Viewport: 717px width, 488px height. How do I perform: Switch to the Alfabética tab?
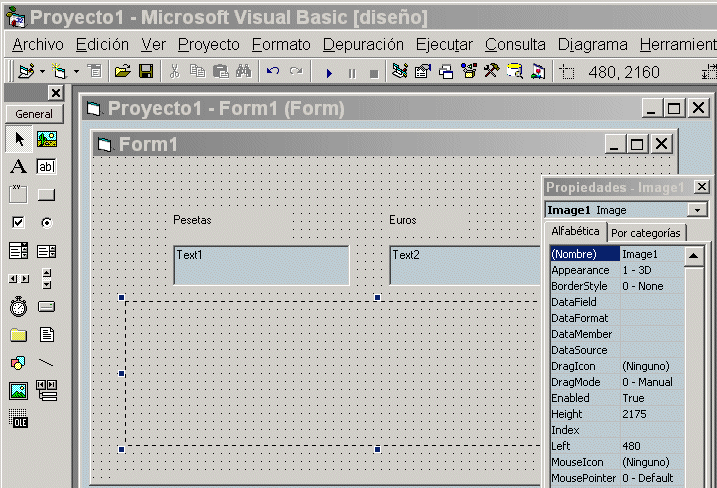coord(575,231)
